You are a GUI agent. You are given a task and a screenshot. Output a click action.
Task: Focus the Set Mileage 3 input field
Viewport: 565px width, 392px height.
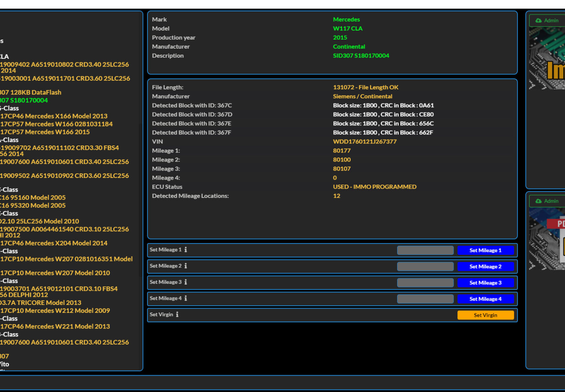point(425,283)
